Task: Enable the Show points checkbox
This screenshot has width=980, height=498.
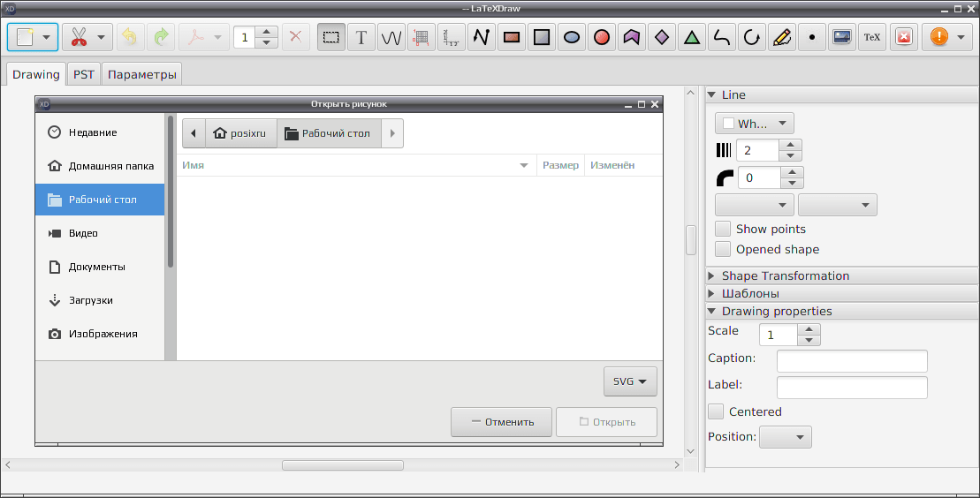Action: click(723, 229)
